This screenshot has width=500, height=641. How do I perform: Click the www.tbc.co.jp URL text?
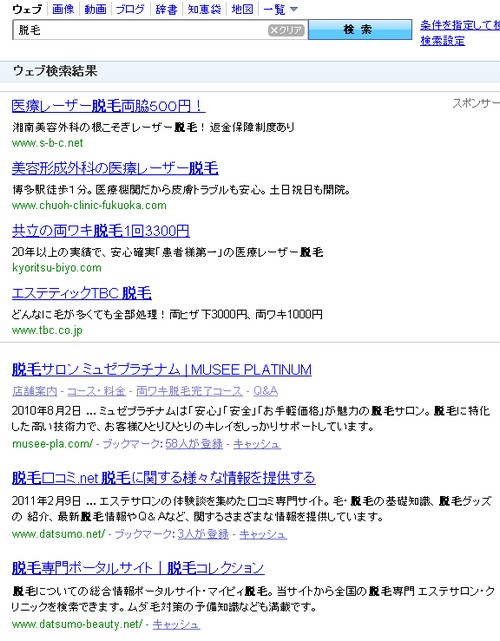47,330
